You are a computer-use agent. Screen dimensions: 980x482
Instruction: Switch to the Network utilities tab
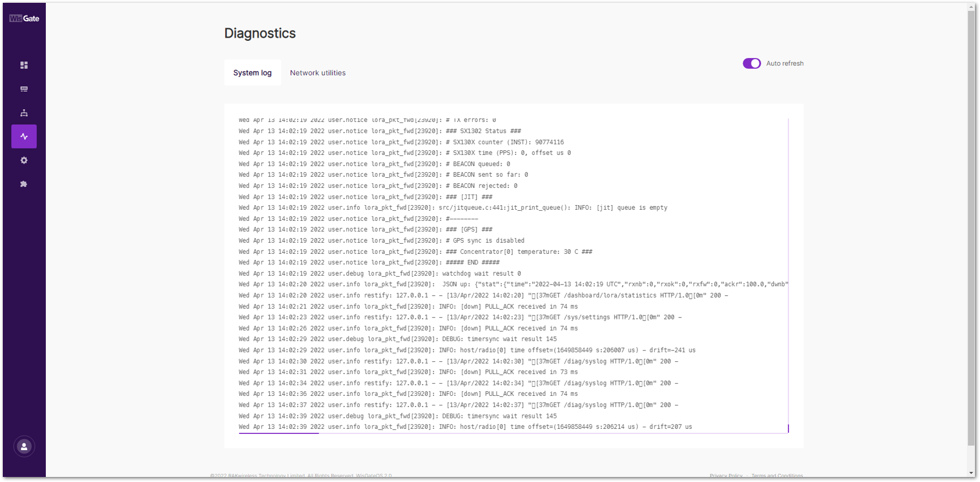coord(318,73)
